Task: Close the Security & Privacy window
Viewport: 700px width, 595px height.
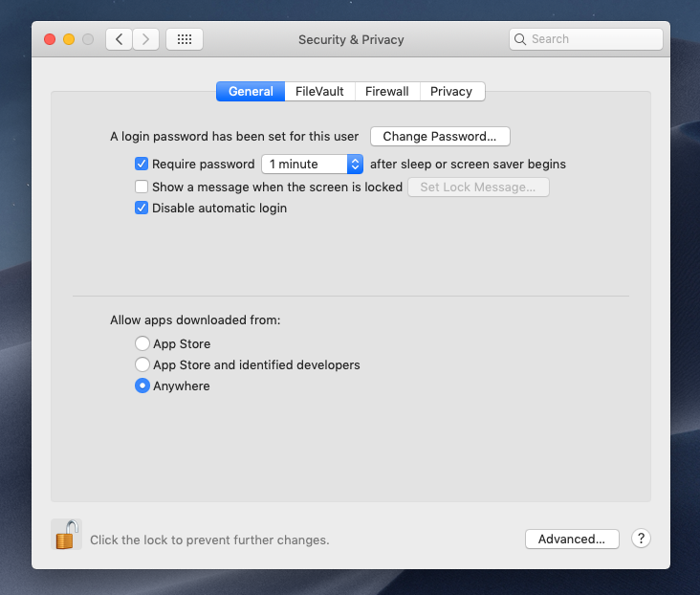Action: tap(50, 39)
